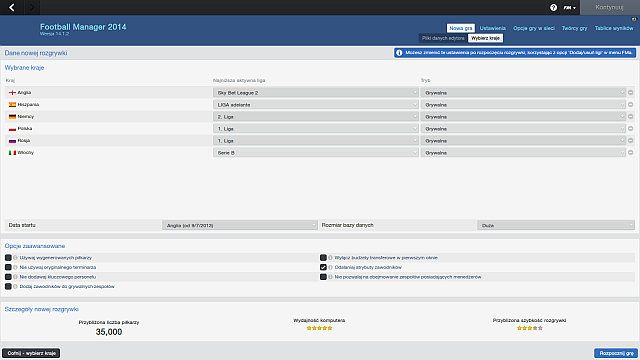Go back with the left arrow button
This screenshot has width=640, height=360.
click(11, 7)
